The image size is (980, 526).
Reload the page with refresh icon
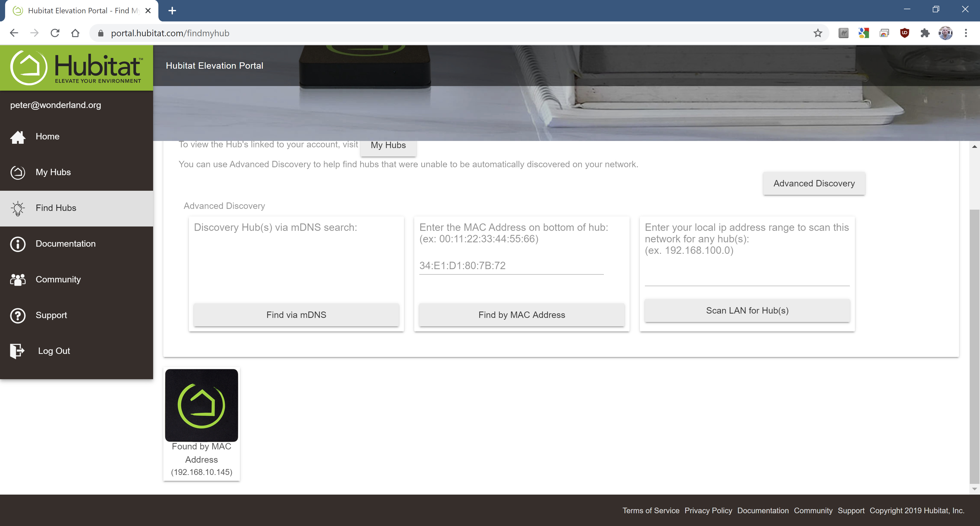pyautogui.click(x=55, y=33)
